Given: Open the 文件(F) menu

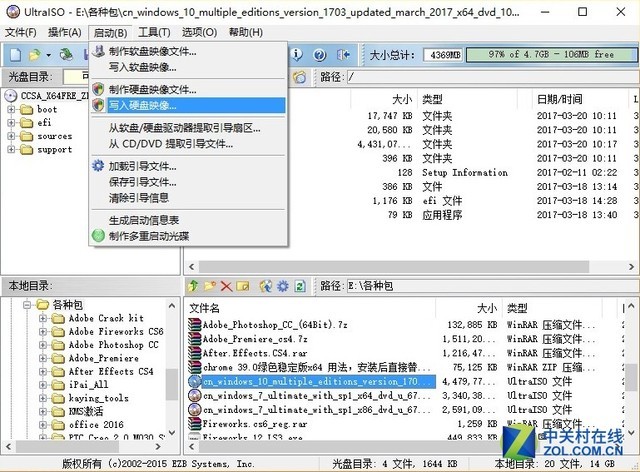Looking at the screenshot, I should pyautogui.click(x=20, y=32).
